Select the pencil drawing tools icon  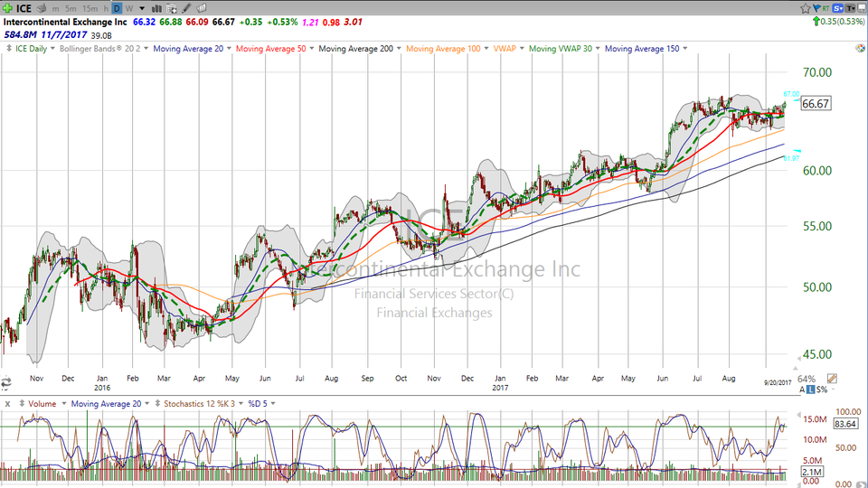point(186,8)
